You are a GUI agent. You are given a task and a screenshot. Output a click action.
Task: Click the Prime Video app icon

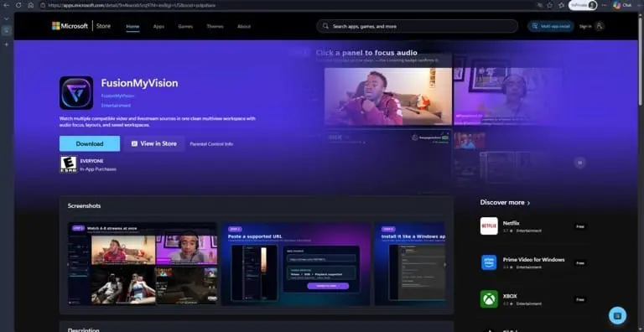[x=489, y=262]
